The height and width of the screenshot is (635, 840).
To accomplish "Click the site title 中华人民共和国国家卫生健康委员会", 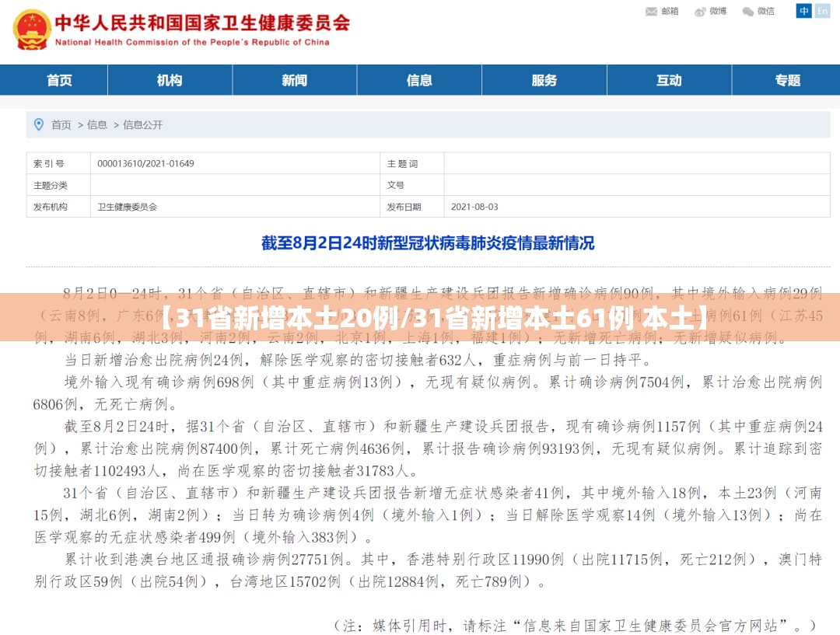I will pos(202,23).
